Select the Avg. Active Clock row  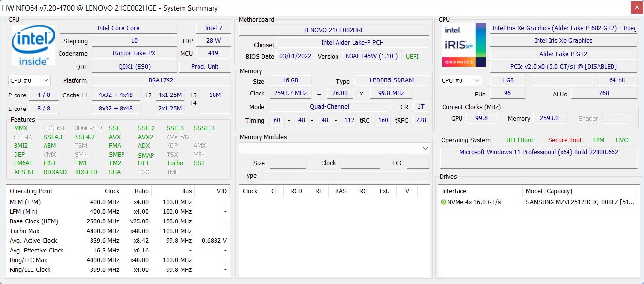point(118,240)
